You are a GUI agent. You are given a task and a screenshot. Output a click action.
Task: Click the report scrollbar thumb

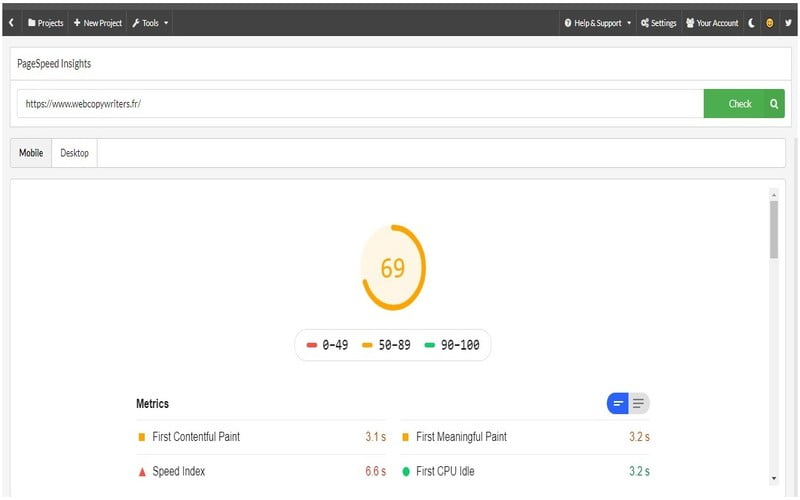pos(774,229)
